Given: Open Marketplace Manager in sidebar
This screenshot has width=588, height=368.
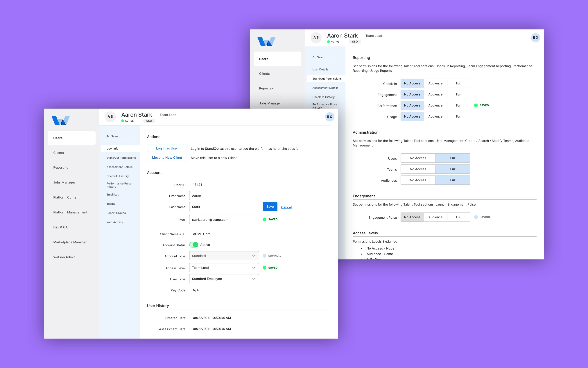Looking at the screenshot, I should (x=70, y=242).
